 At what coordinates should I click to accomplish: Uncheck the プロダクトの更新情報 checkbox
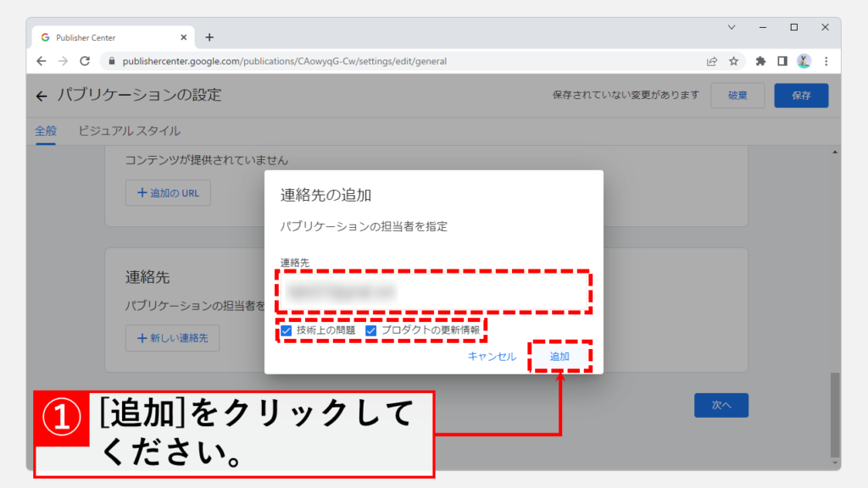pos(371,330)
